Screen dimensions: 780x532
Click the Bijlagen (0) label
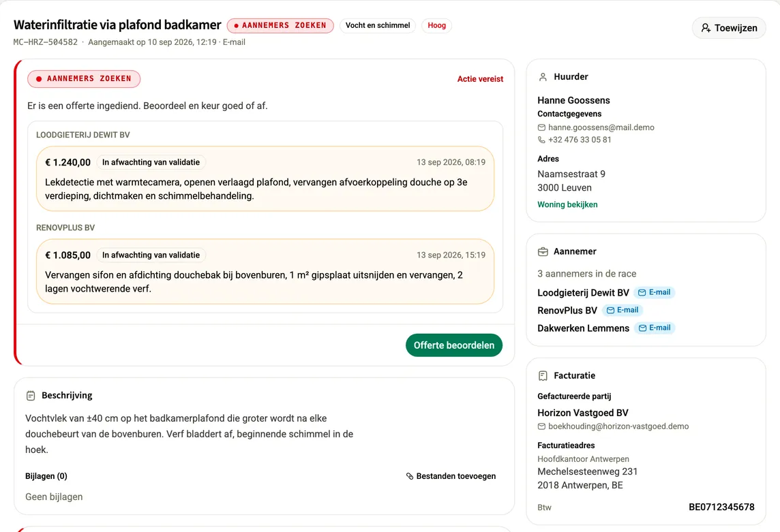point(46,476)
